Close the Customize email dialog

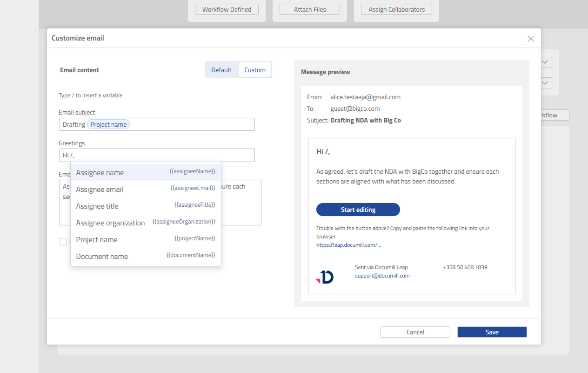tap(531, 39)
